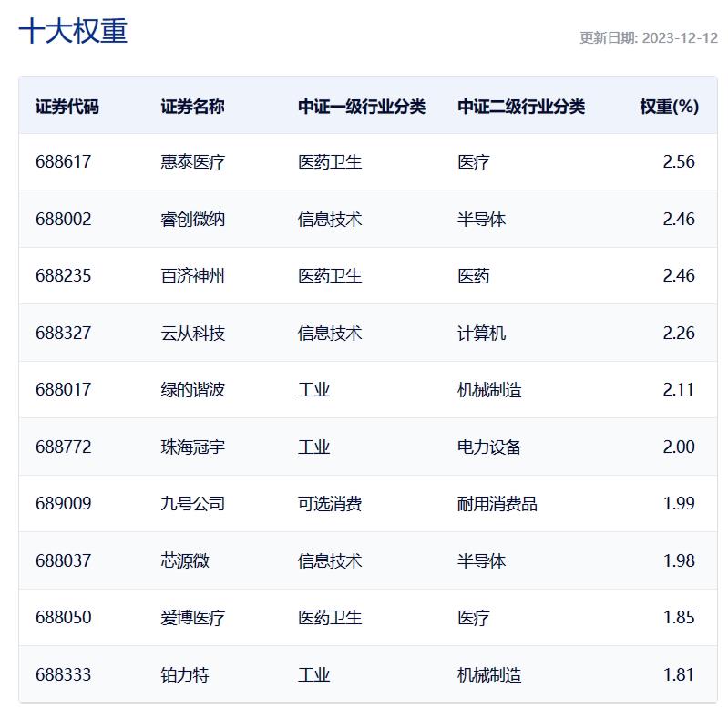Click the 计算机 industry cell
This screenshot has height=709, width=728.
click(x=481, y=333)
